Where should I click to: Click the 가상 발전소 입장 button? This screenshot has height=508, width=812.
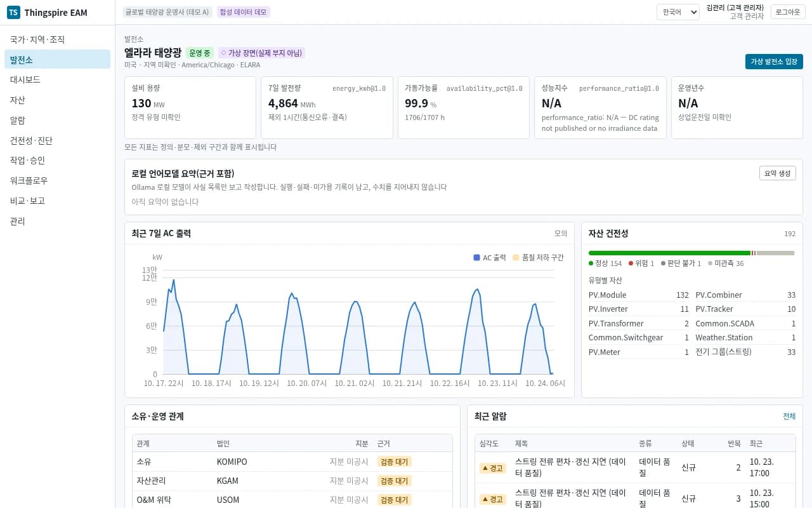point(774,62)
